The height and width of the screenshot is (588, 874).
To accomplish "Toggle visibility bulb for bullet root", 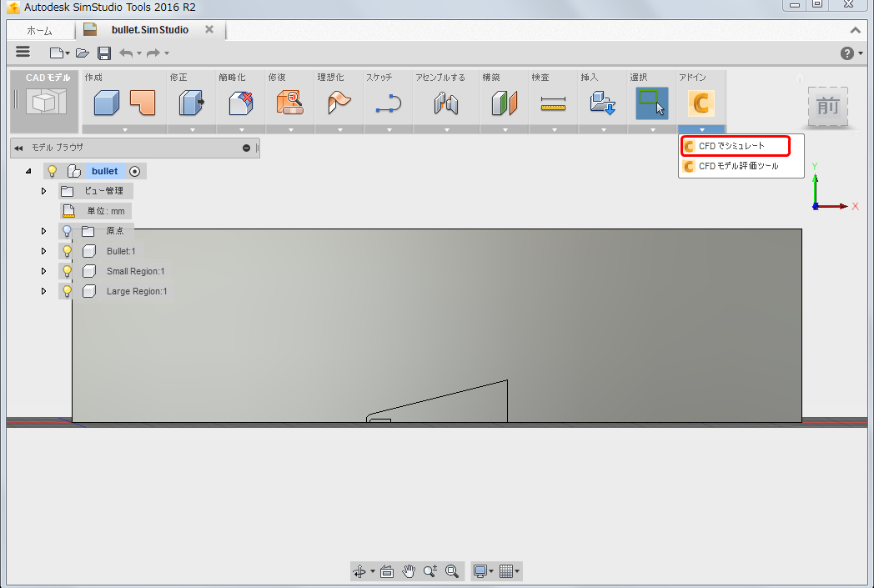I will coord(53,171).
